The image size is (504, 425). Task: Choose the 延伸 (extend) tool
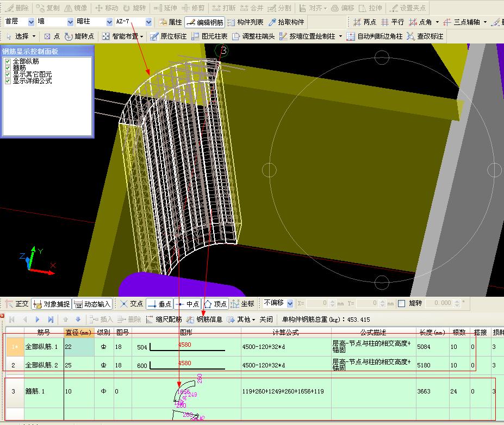(165, 8)
